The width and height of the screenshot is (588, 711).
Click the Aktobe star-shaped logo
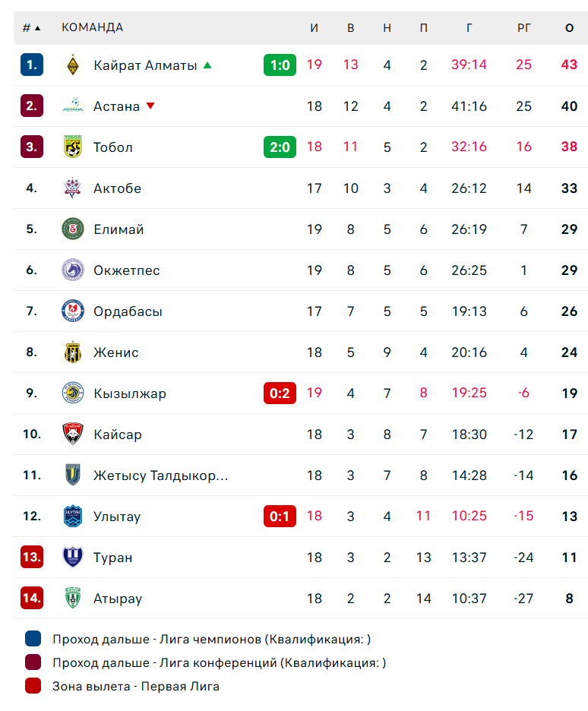click(72, 188)
